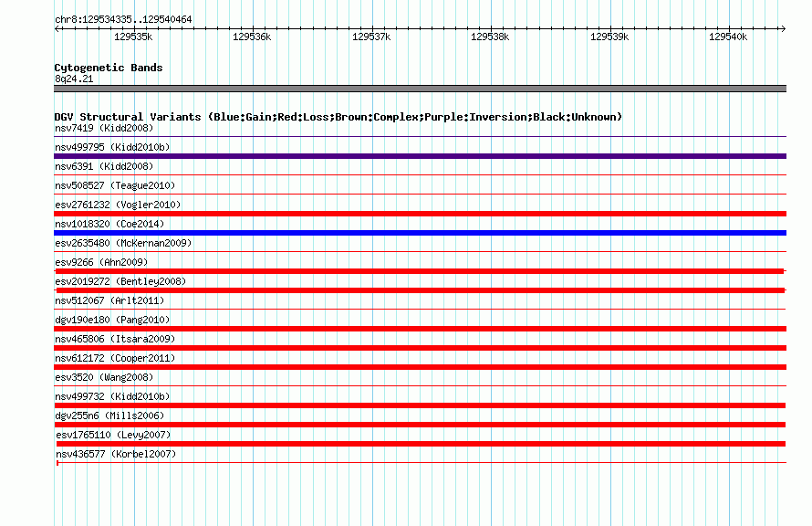Select the blue gain bar of nsv1018320
The height and width of the screenshot is (526, 812).
pyautogui.click(x=420, y=233)
